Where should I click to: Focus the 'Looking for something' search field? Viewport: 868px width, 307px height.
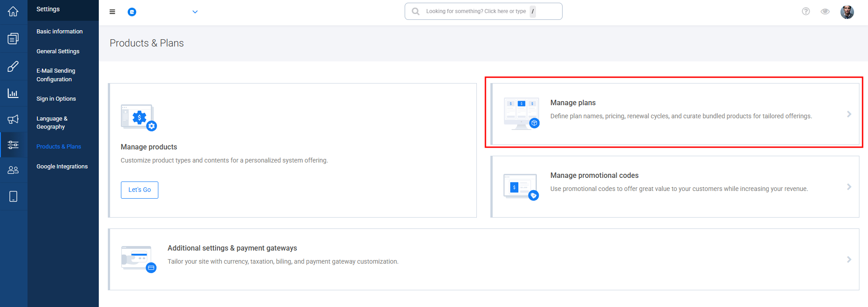pyautogui.click(x=484, y=11)
